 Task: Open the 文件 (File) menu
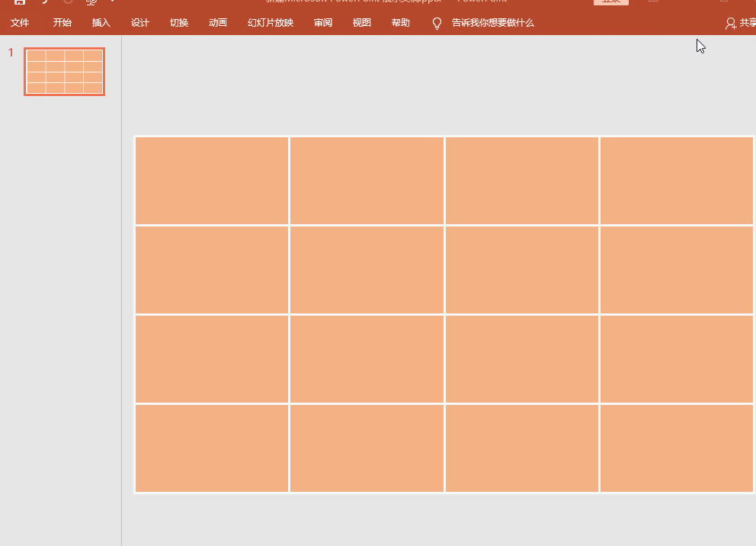[x=20, y=23]
